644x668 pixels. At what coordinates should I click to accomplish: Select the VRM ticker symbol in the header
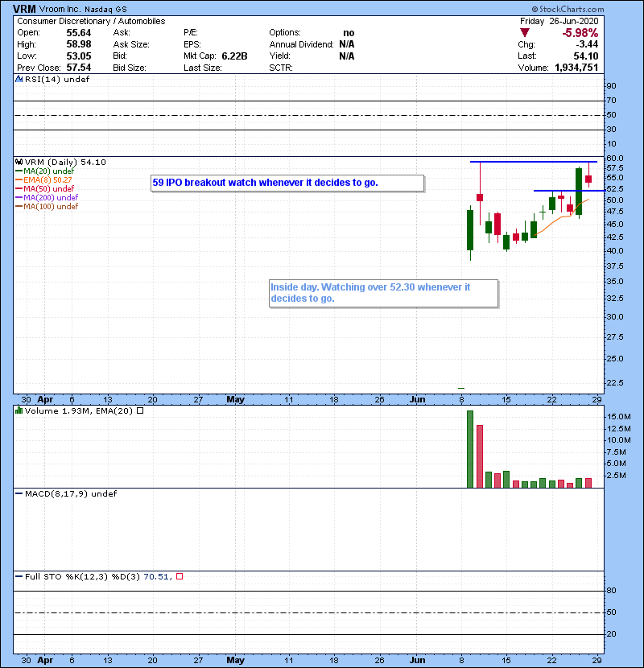(24, 9)
